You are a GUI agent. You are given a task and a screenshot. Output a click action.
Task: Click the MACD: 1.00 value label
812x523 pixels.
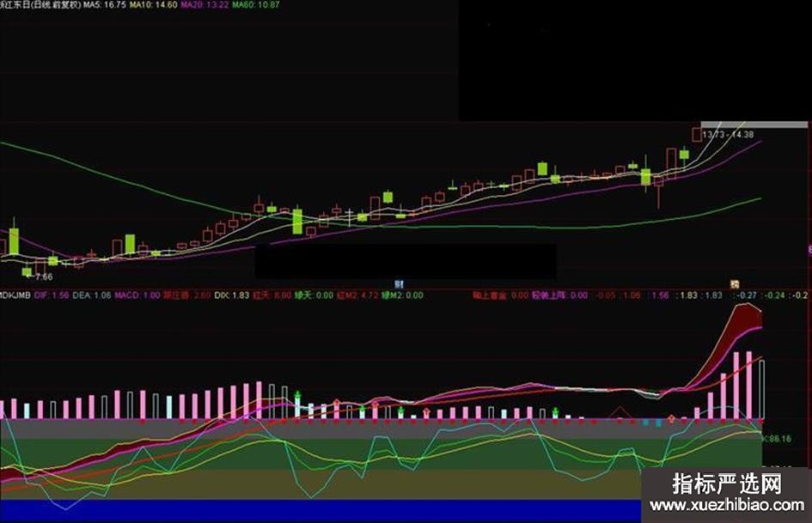pyautogui.click(x=137, y=295)
